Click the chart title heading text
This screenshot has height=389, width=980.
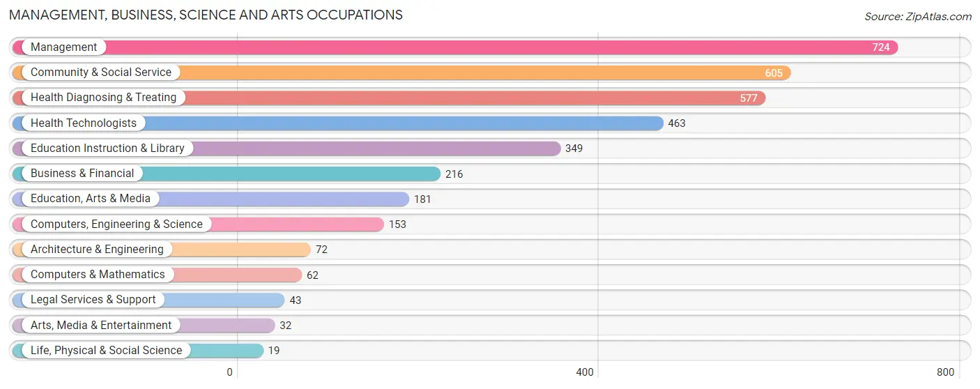click(x=206, y=15)
